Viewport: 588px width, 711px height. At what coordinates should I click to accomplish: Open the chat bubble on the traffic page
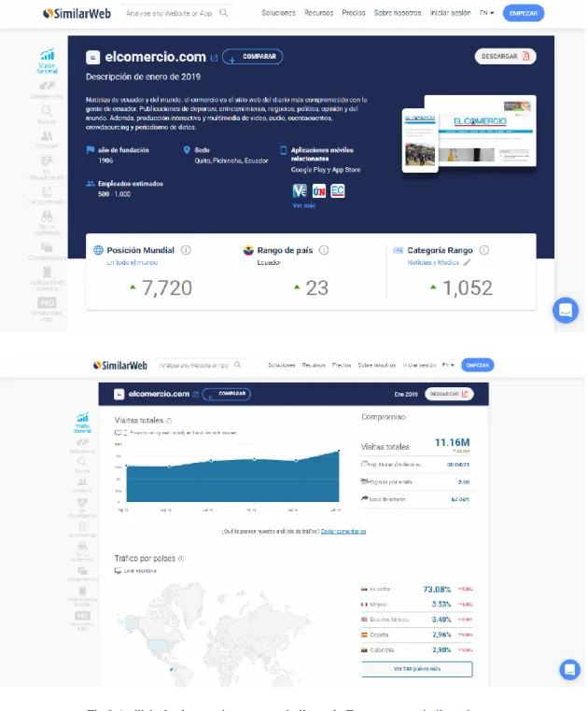(570, 669)
